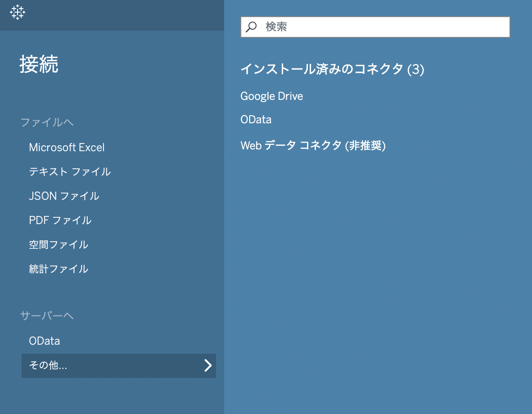Choose JSON ファイル connection
Screen dimensions: 532x414
click(x=64, y=196)
